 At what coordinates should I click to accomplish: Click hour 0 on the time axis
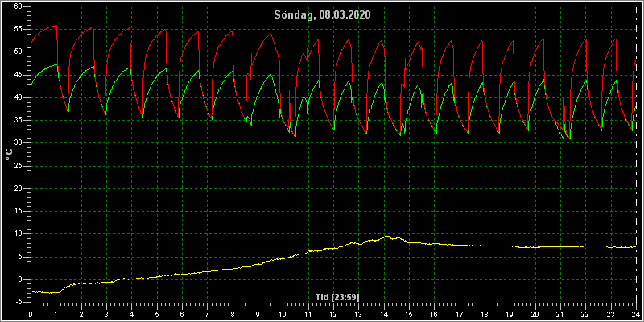pyautogui.click(x=31, y=314)
